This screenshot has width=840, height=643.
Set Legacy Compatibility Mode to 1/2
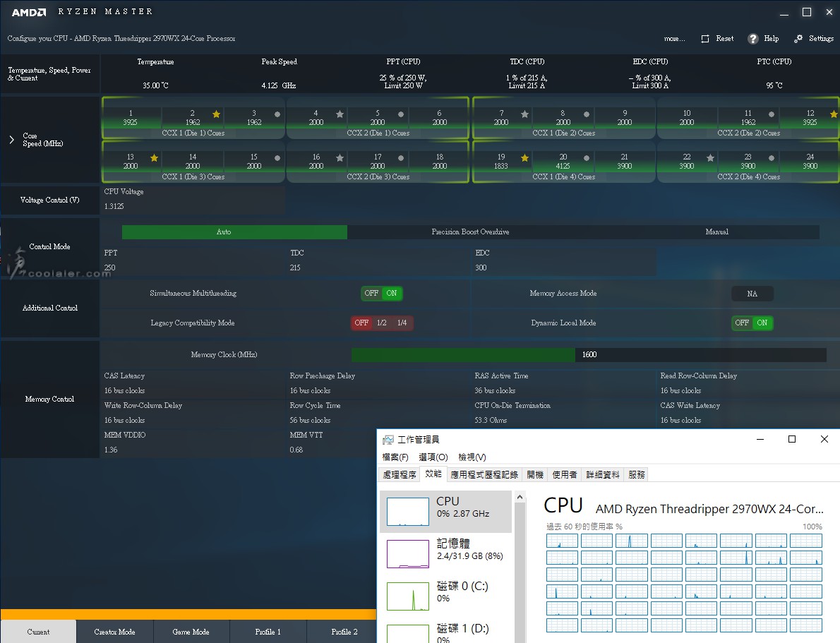tap(382, 323)
